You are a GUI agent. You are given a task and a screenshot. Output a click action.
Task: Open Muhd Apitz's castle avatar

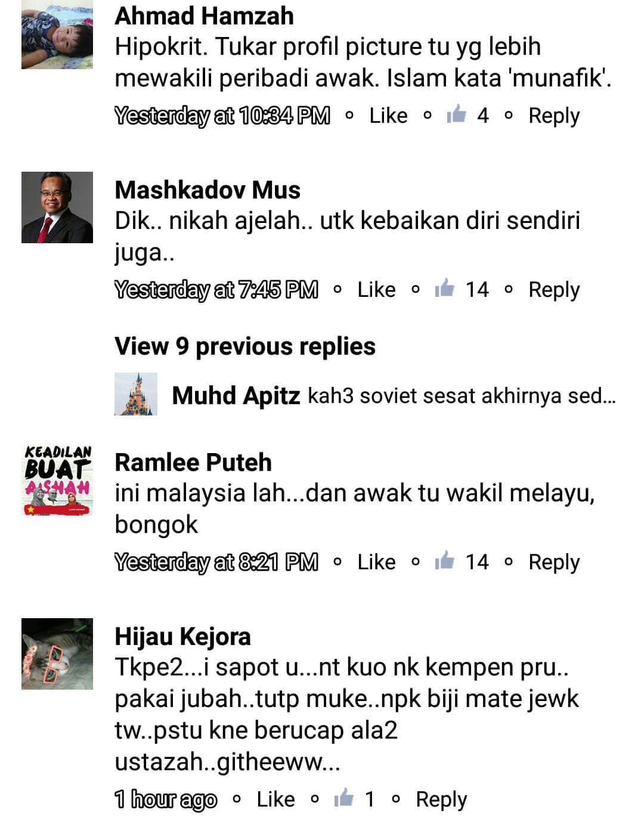(x=136, y=394)
